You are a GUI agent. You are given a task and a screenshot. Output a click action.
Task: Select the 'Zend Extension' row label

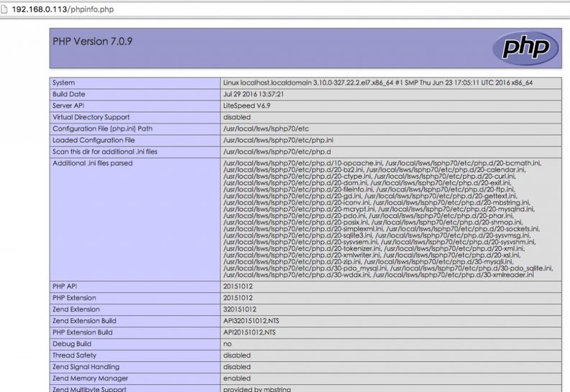[76, 309]
